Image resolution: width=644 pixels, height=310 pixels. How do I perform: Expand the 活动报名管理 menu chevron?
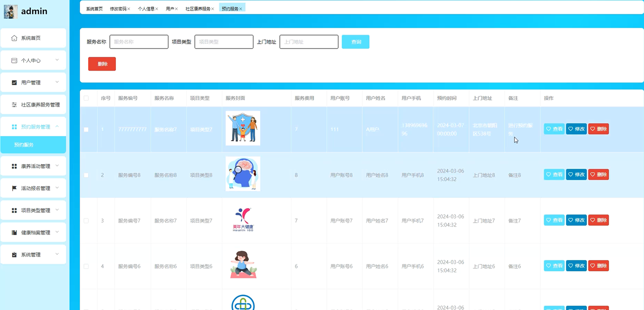pos(57,187)
